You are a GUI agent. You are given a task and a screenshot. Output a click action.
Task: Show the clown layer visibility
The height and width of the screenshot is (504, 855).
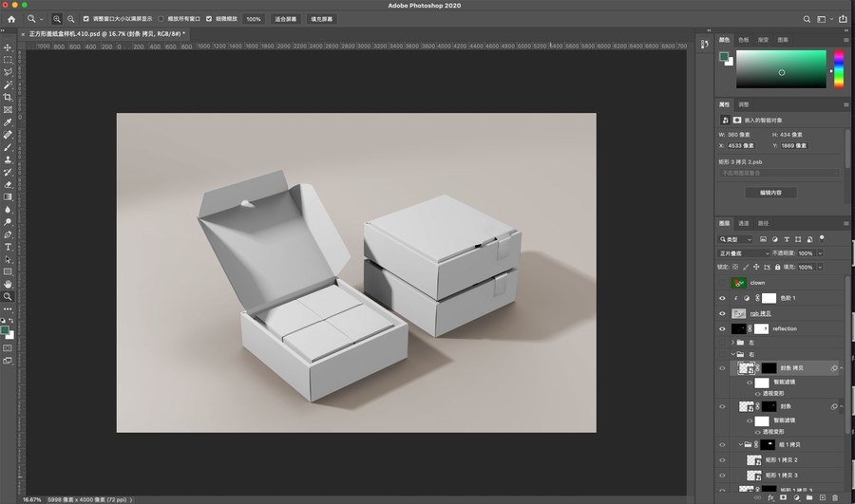[722, 283]
